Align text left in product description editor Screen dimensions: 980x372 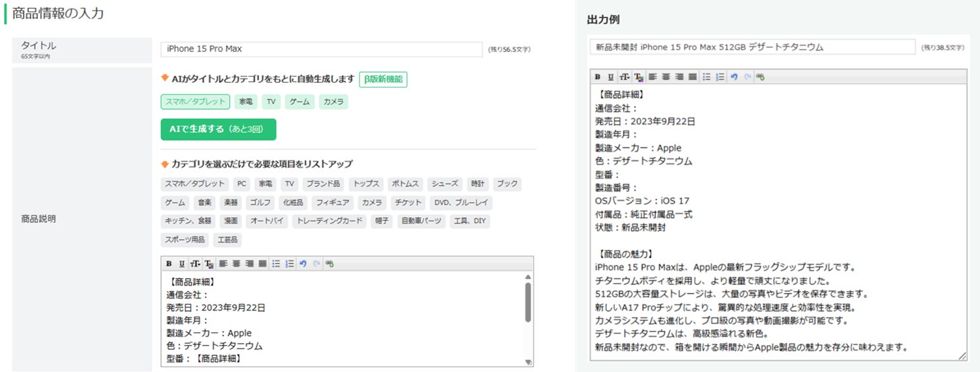223,263
